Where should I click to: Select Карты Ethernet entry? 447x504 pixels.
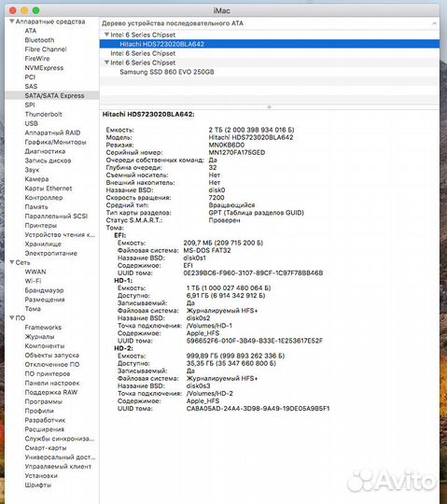pyautogui.click(x=49, y=189)
